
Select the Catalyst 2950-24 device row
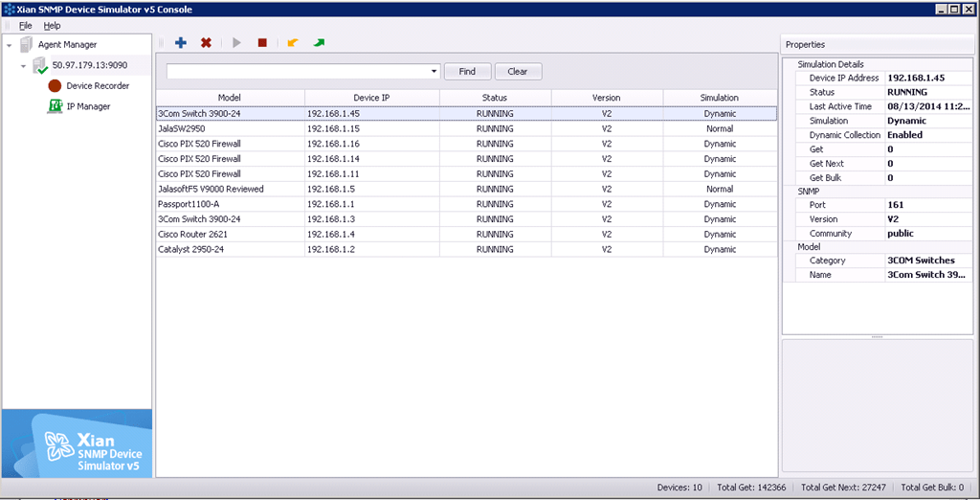[x=466, y=249]
